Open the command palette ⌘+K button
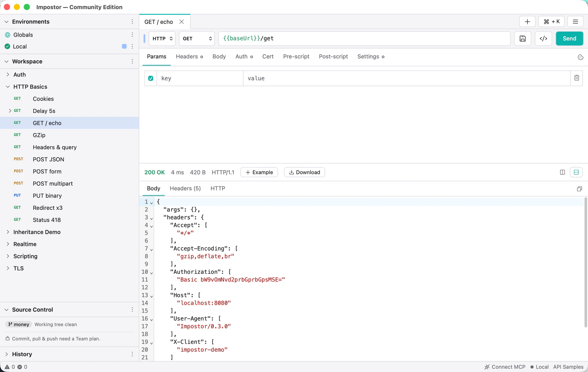588x372 pixels. [x=552, y=22]
